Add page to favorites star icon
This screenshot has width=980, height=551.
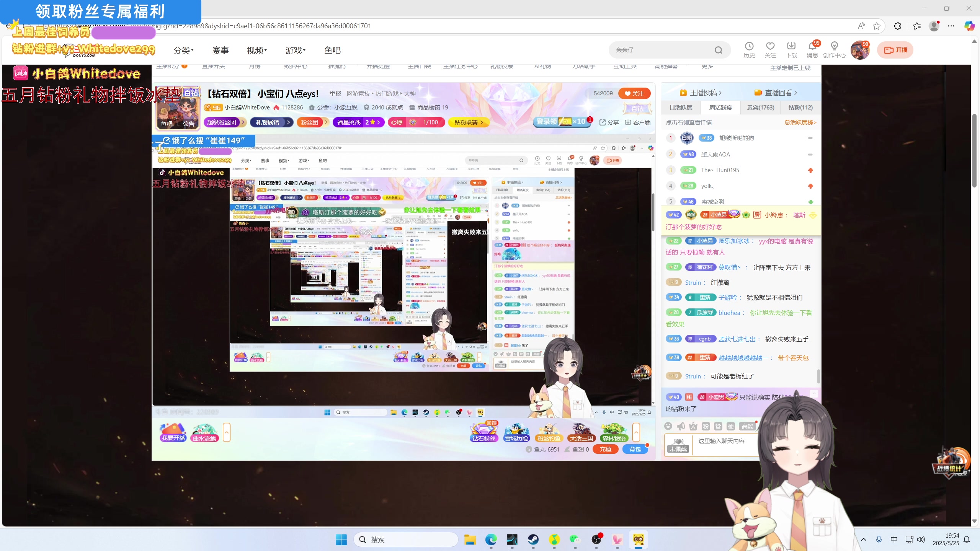pos(877,26)
